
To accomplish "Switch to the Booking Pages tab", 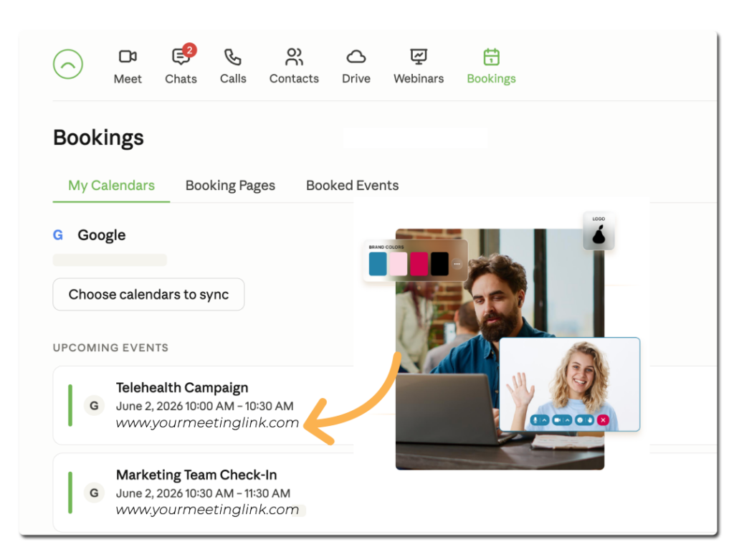I will click(x=230, y=186).
